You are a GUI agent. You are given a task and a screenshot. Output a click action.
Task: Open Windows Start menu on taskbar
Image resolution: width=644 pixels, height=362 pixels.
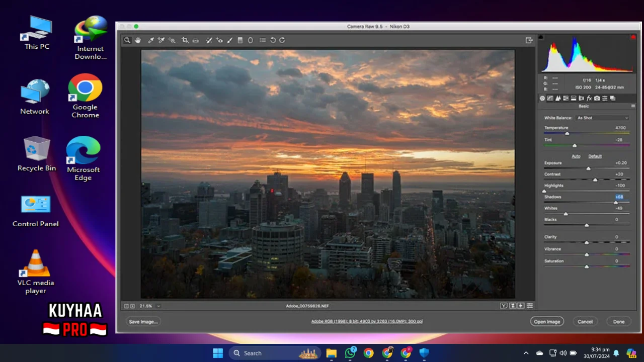click(x=218, y=353)
